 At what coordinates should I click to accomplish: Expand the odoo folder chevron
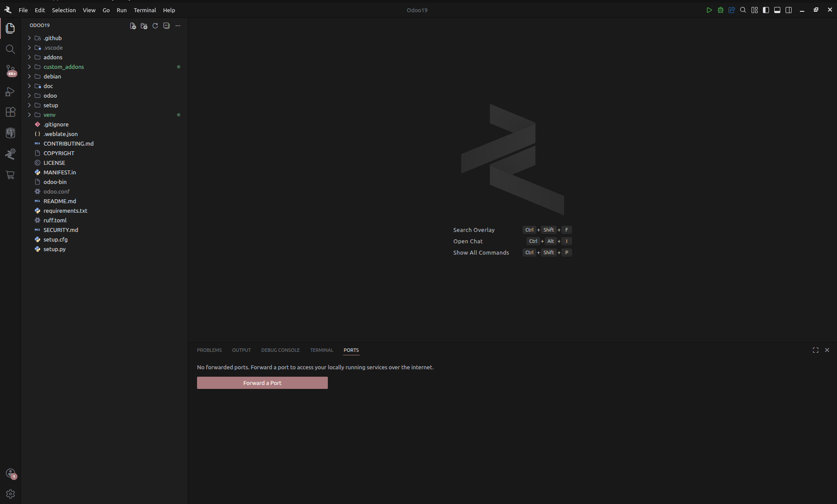coord(29,95)
